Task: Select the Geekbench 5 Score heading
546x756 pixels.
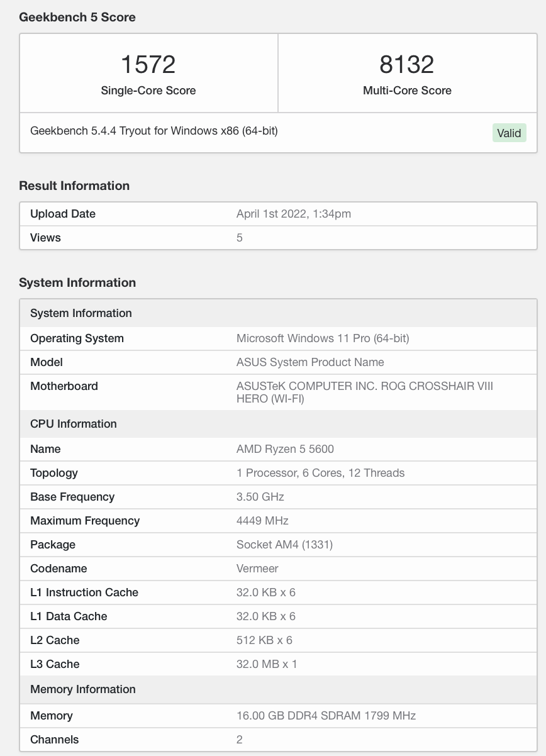Action: 77,17
